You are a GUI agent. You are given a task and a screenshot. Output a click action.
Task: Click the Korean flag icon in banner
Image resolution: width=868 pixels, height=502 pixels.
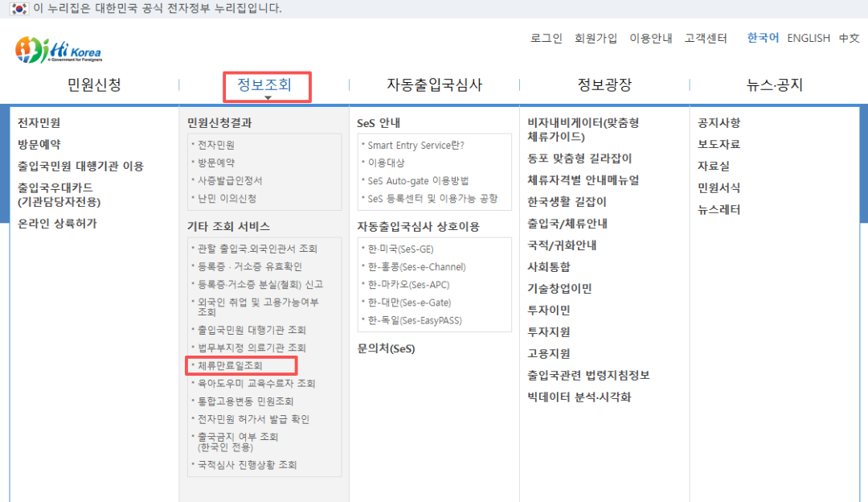19,8
